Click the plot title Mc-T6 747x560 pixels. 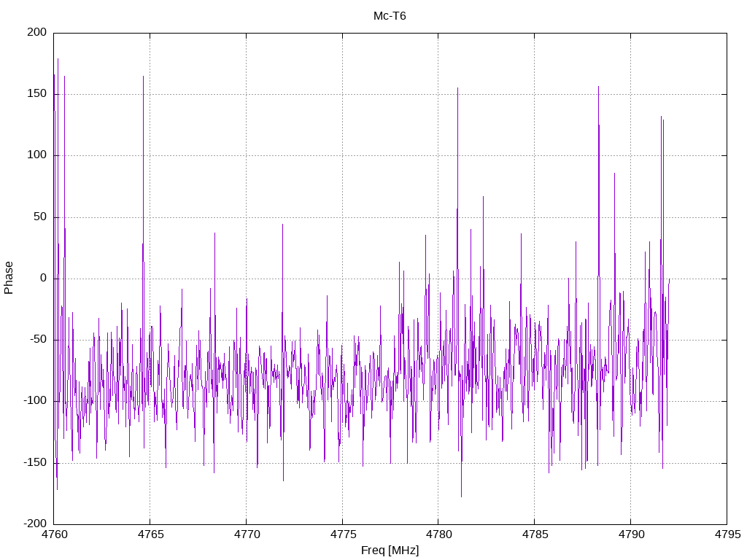click(x=390, y=16)
